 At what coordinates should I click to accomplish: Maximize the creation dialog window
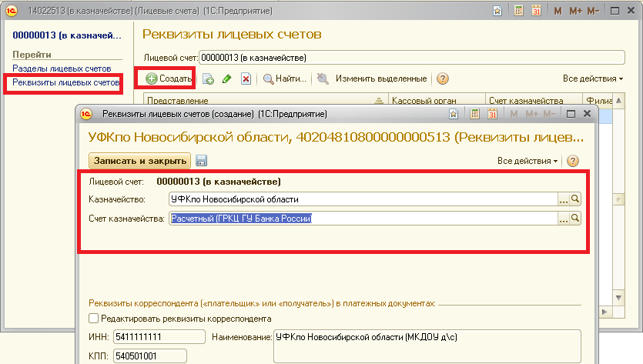pos(571,114)
